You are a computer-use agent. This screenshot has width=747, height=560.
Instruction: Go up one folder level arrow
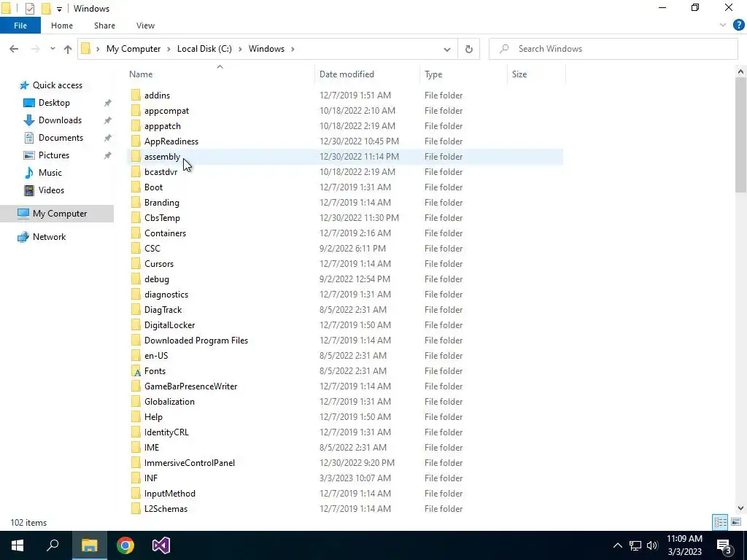click(68, 49)
